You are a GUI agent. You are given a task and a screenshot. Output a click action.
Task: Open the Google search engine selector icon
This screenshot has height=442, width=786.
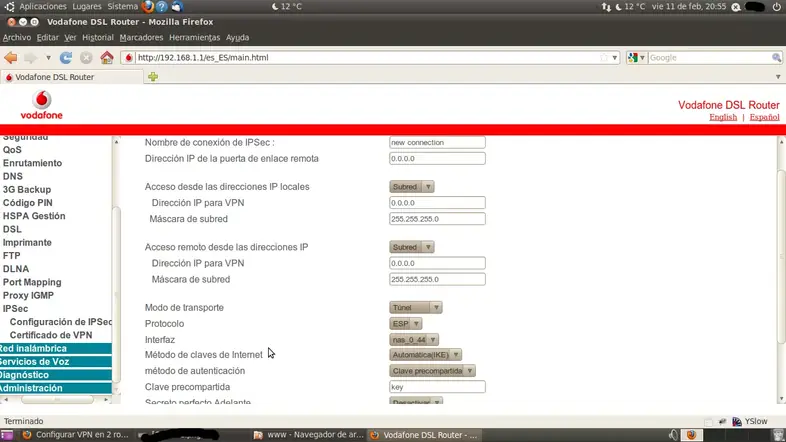[636, 58]
